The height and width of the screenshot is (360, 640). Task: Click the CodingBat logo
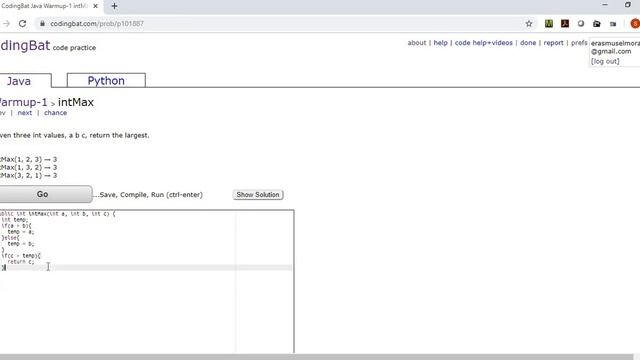point(24,45)
